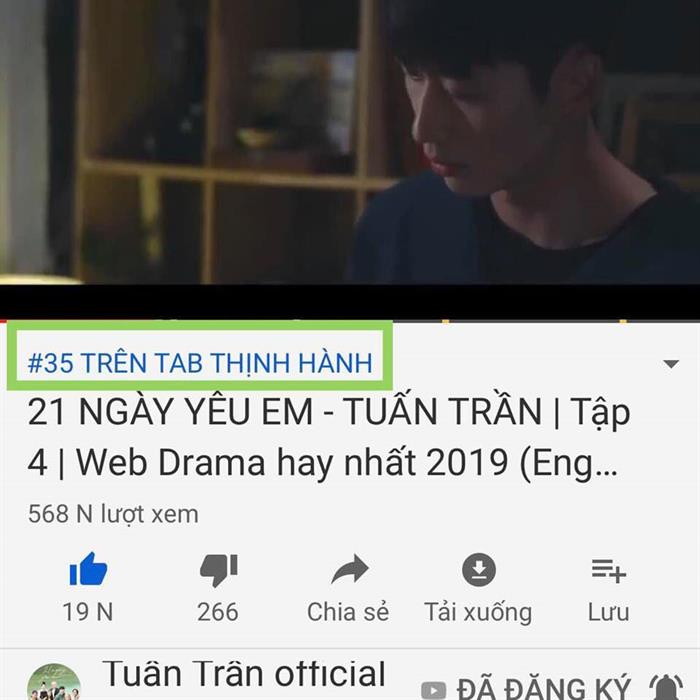The height and width of the screenshot is (700, 700).
Task: Tap the Chia sẻ label
Action: (348, 612)
